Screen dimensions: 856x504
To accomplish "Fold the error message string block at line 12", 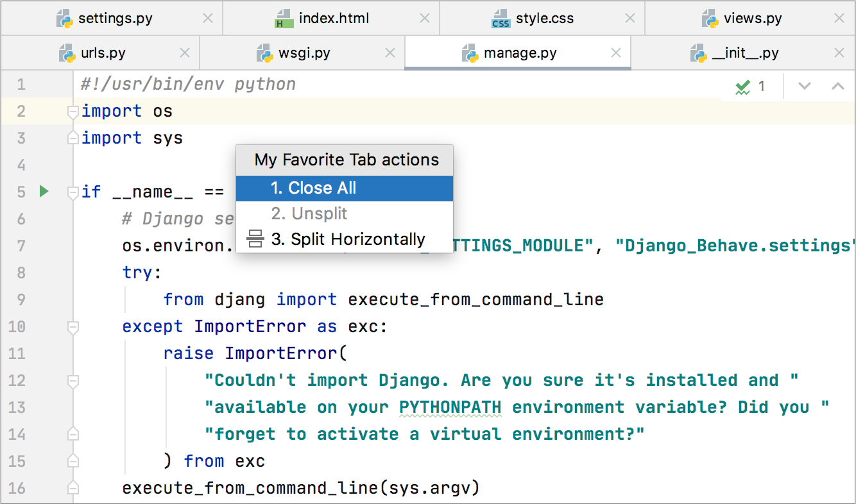I will pos(73,380).
